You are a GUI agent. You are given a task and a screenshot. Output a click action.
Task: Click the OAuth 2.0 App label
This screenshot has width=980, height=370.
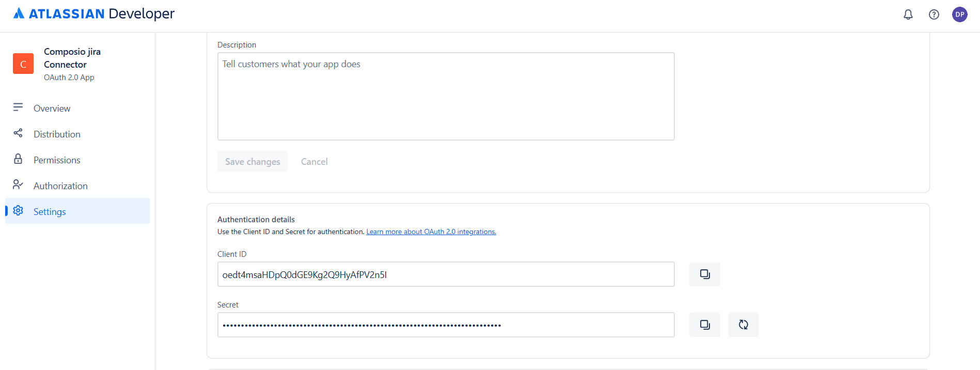[x=69, y=78]
